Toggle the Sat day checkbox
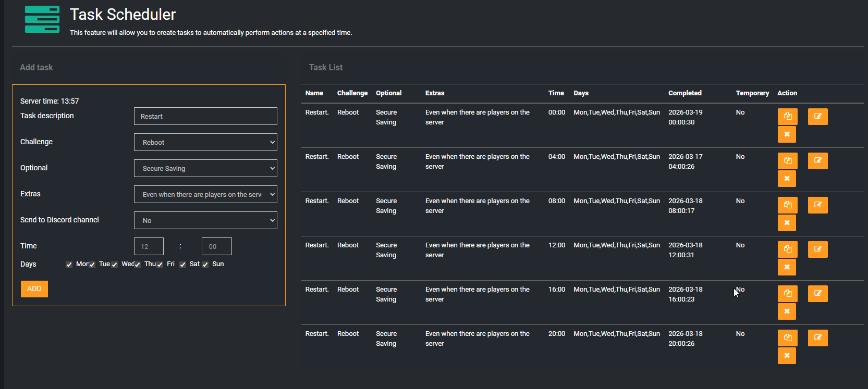This screenshot has height=389, width=868. [182, 265]
